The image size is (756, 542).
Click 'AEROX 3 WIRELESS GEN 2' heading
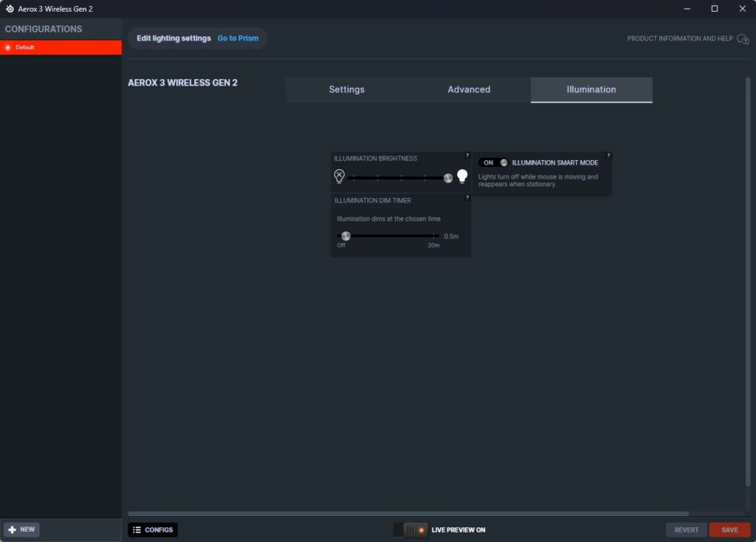click(x=183, y=83)
